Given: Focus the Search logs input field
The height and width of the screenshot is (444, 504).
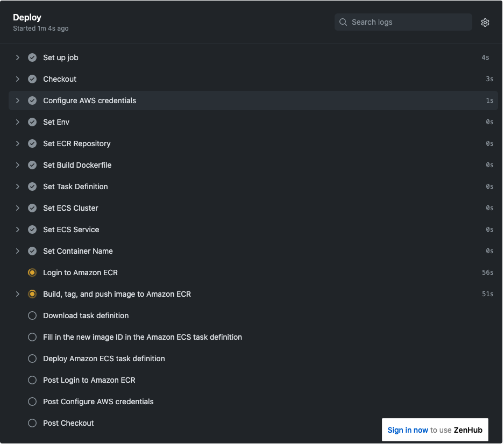Looking at the screenshot, I should click(403, 22).
